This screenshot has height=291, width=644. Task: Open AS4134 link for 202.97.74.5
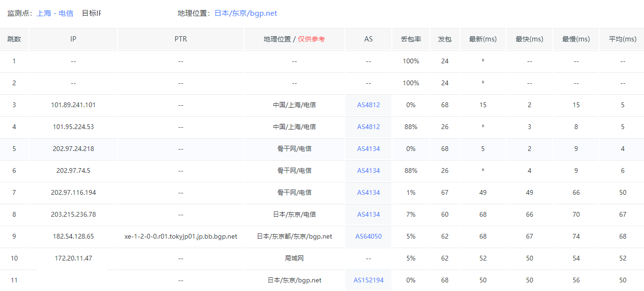[x=369, y=171]
